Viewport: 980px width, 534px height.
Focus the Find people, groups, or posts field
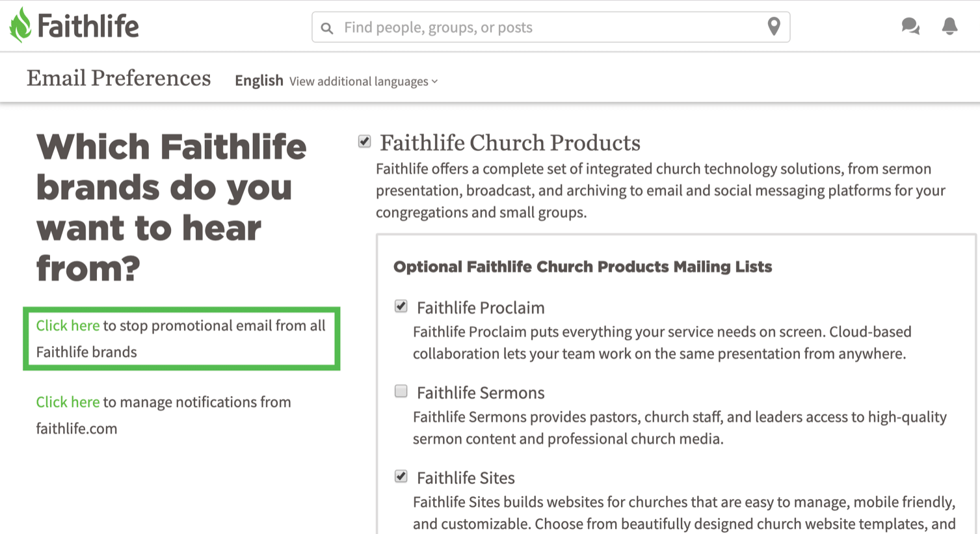(551, 27)
